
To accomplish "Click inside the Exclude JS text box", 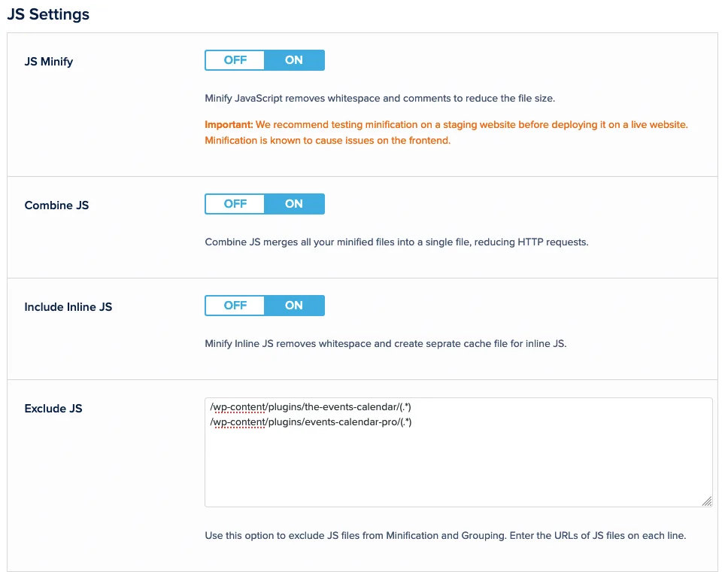I will point(458,467).
